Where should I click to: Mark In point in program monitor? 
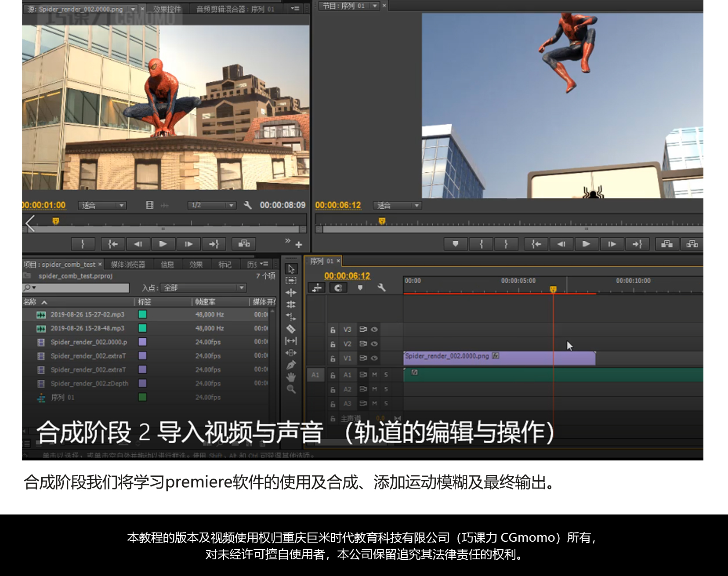click(x=481, y=244)
